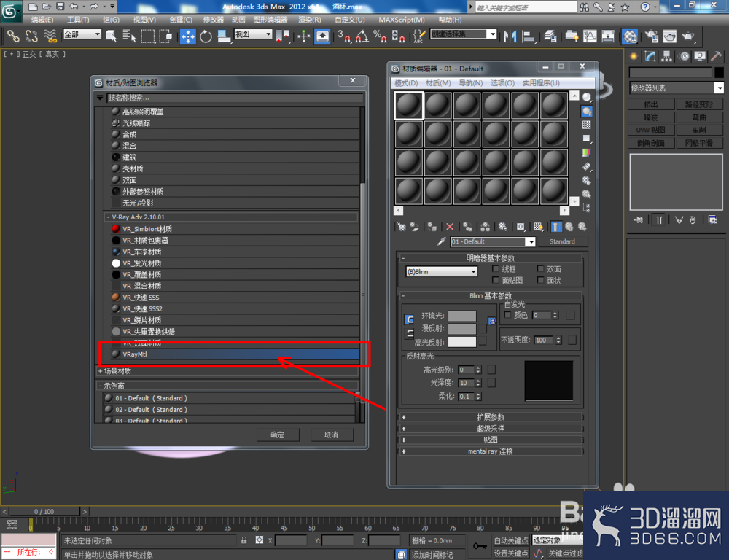Click the Standard material type button
The image size is (729, 560).
pos(562,241)
